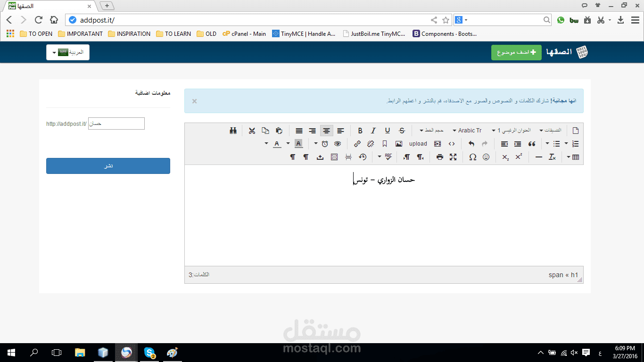Apply background color with highlighted A
Screen dimensions: 644x362
[298, 144]
